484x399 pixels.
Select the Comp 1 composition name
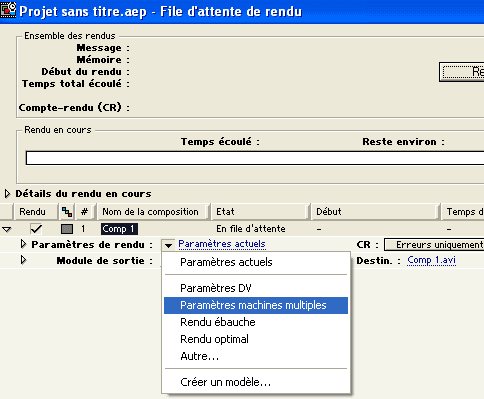(119, 229)
